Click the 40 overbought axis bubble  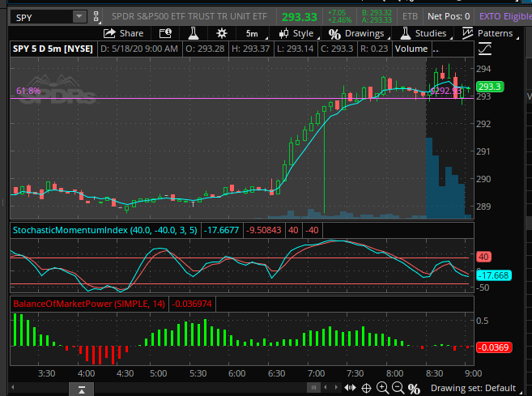tap(484, 257)
